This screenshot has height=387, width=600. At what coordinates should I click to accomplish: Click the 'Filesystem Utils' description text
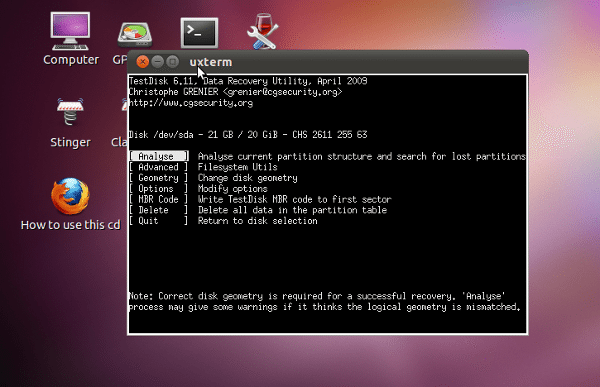coord(238,167)
